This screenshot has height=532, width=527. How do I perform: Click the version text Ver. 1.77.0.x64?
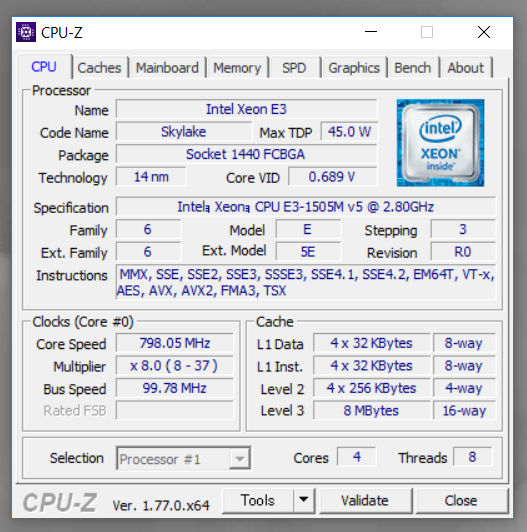coord(161,506)
